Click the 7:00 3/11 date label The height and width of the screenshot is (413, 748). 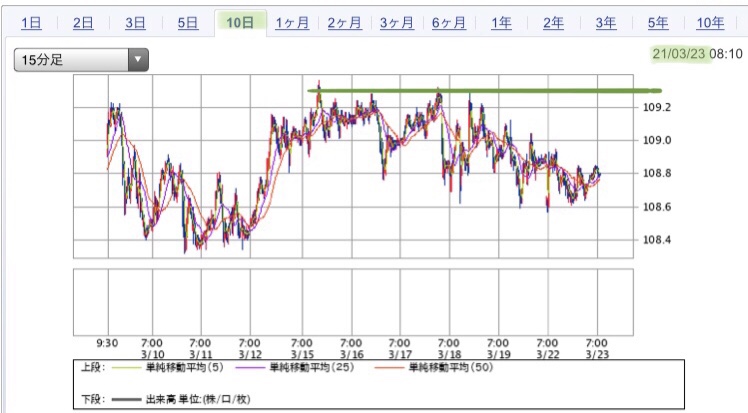point(200,349)
